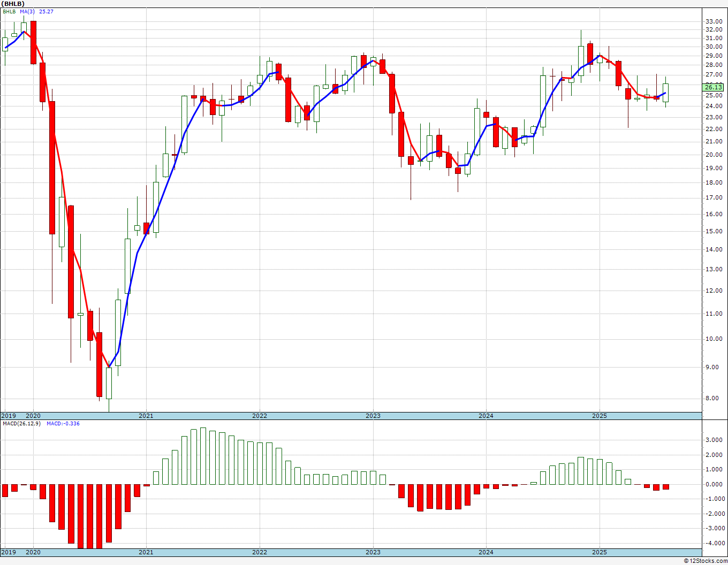Click 2025 on the price chart time axis
This screenshot has height=565, width=728.
tap(600, 416)
